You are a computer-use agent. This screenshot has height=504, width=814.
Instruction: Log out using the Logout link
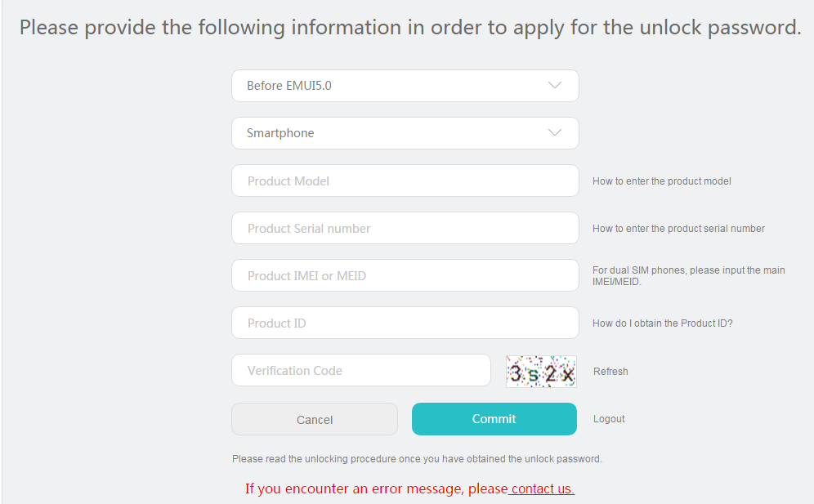[x=609, y=419]
